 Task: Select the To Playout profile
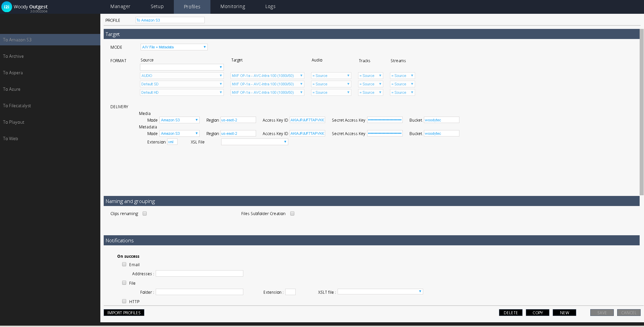point(50,122)
